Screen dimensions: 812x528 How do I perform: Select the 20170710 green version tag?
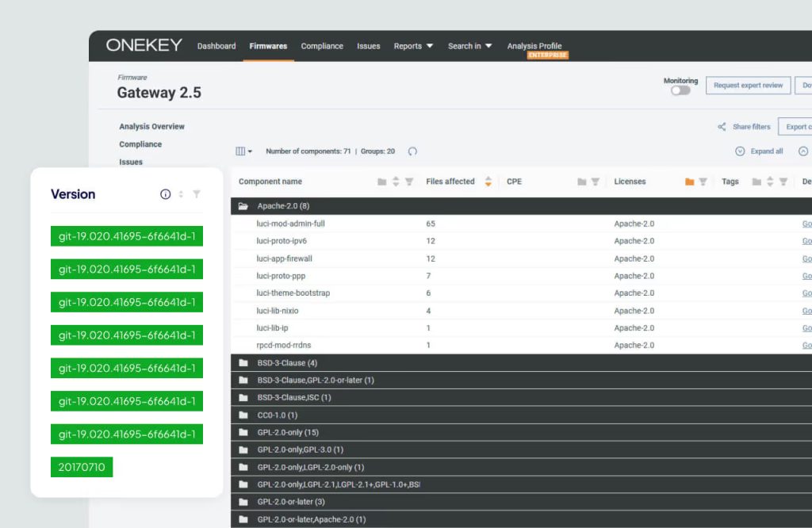82,467
